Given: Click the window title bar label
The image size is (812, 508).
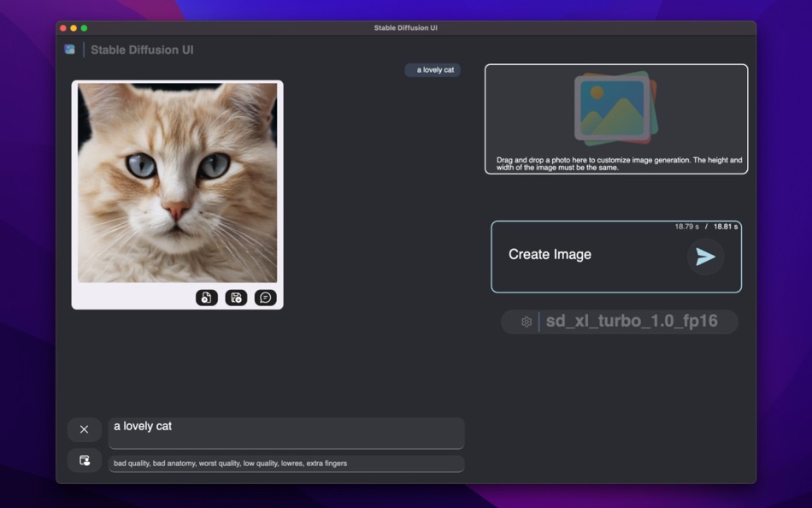Looking at the screenshot, I should pyautogui.click(x=406, y=27).
